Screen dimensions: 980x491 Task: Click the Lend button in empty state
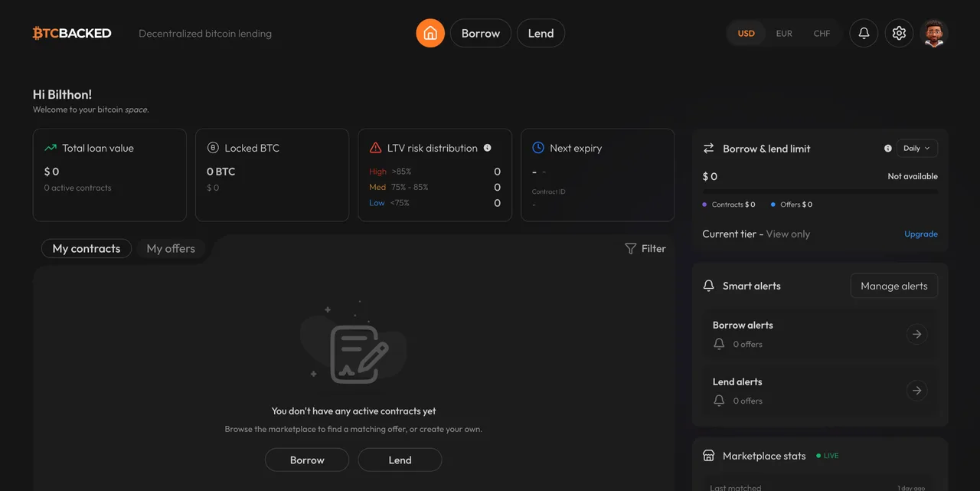[x=400, y=460]
